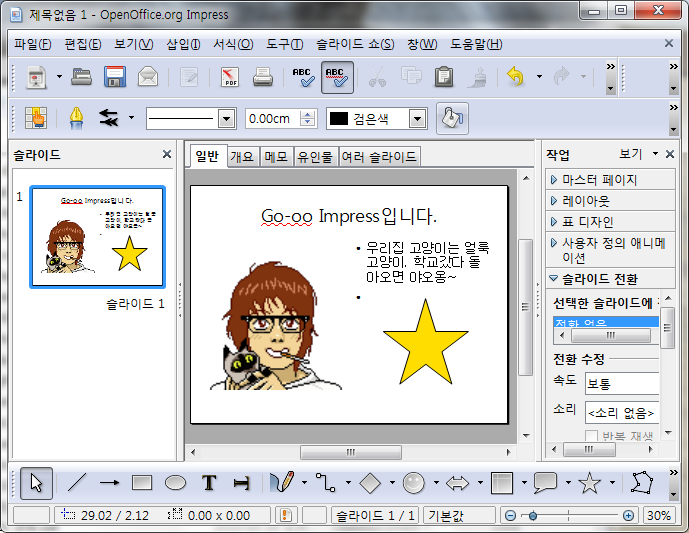Click the grid with hand icon

click(x=36, y=118)
